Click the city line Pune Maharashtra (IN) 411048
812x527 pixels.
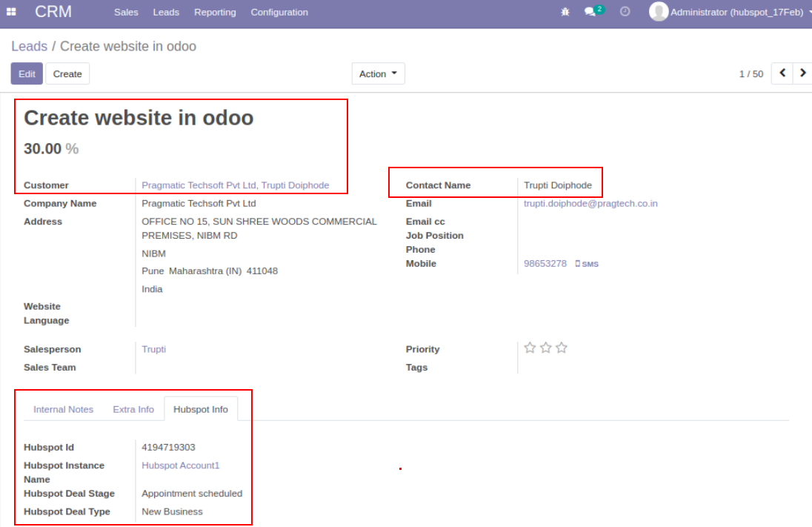pos(210,271)
